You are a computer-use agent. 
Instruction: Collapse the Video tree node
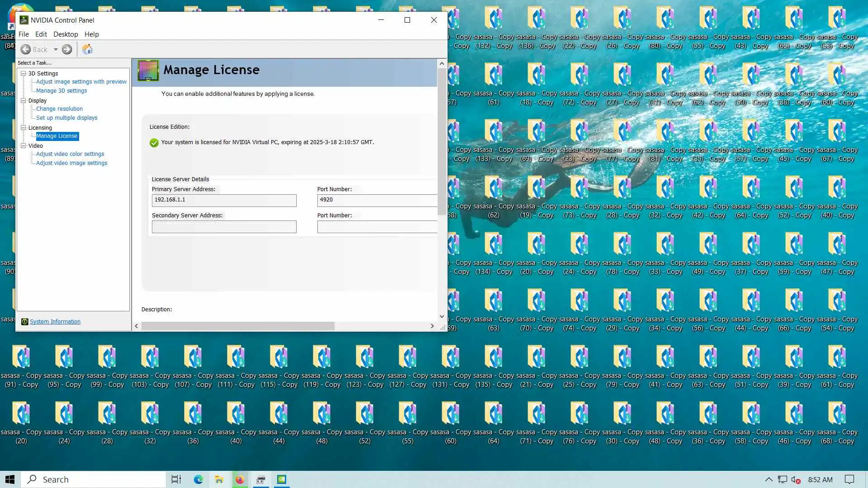[23, 145]
